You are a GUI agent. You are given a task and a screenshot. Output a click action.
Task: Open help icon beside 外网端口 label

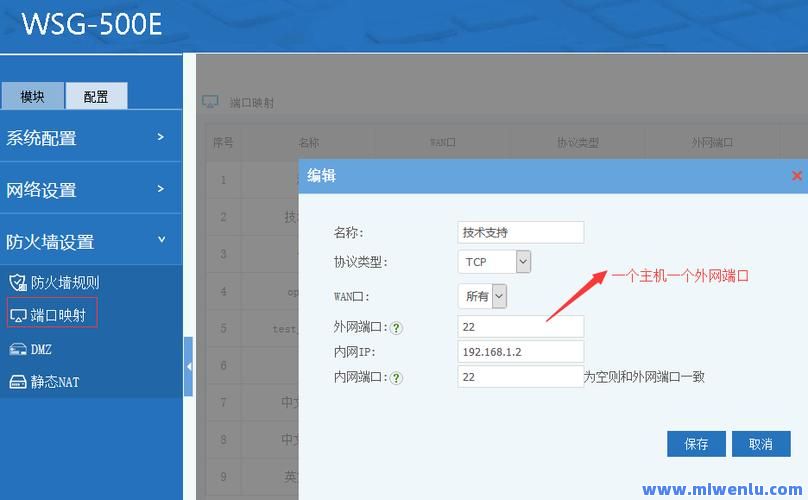pos(396,328)
